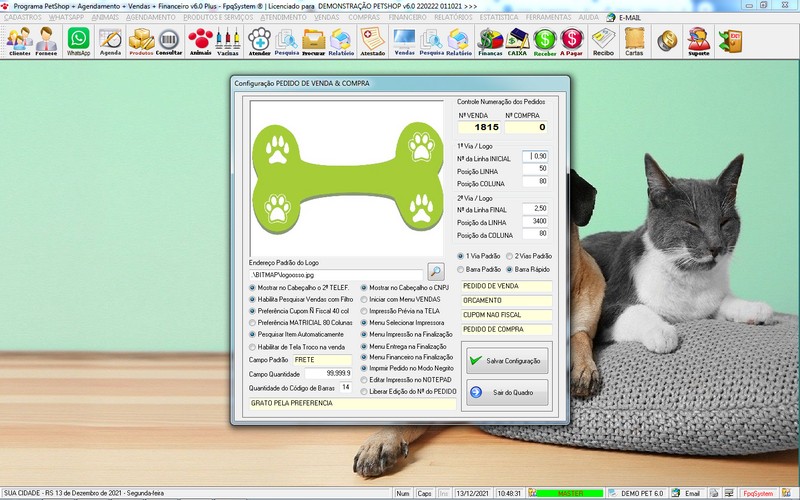The image size is (800, 500).
Task: Open the Cartas scroll icon
Action: pos(634,41)
